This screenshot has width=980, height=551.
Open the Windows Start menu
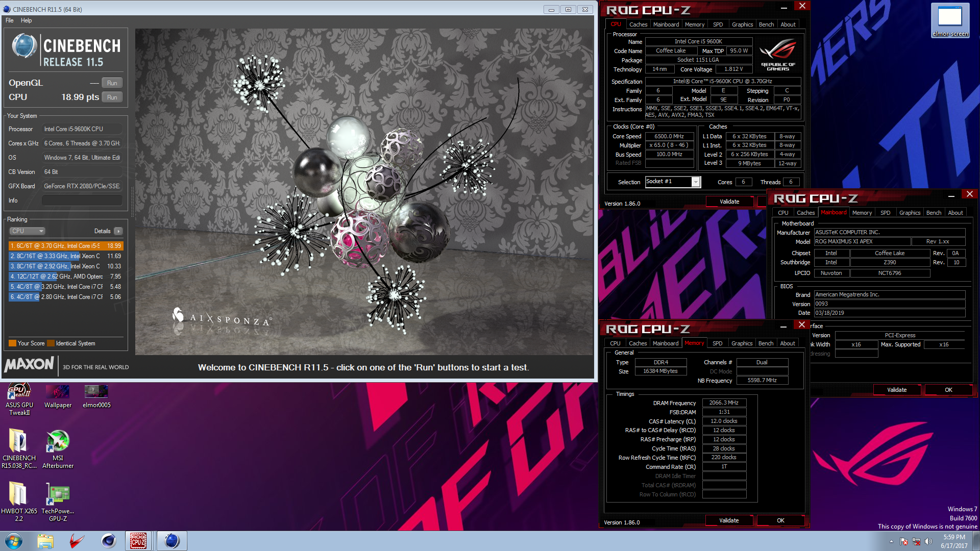point(14,541)
